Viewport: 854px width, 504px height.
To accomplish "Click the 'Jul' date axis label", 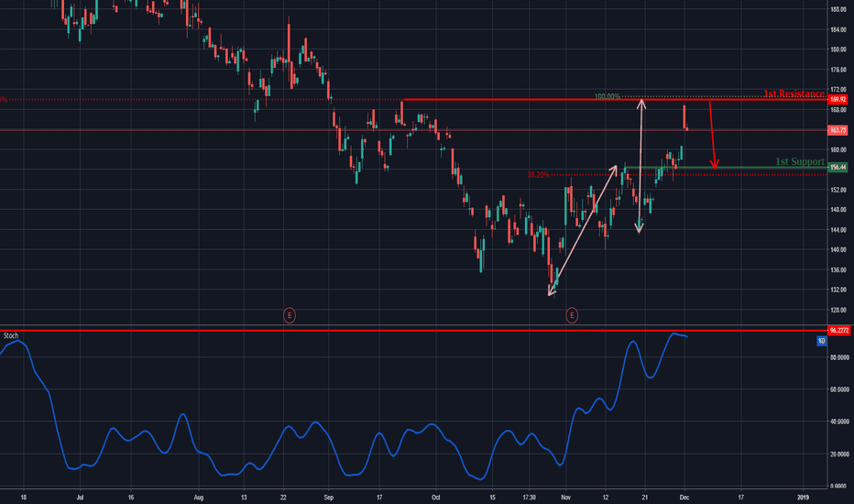I will (80, 498).
